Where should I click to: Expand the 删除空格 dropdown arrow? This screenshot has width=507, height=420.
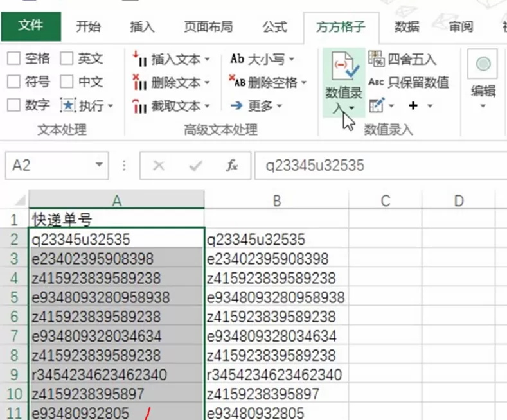pos(304,83)
